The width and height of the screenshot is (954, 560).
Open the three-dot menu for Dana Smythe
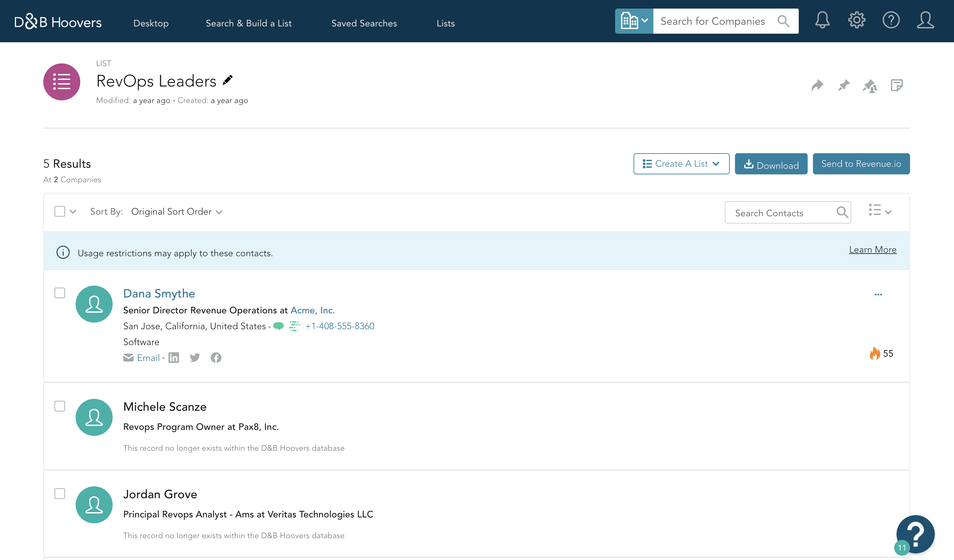coord(878,295)
